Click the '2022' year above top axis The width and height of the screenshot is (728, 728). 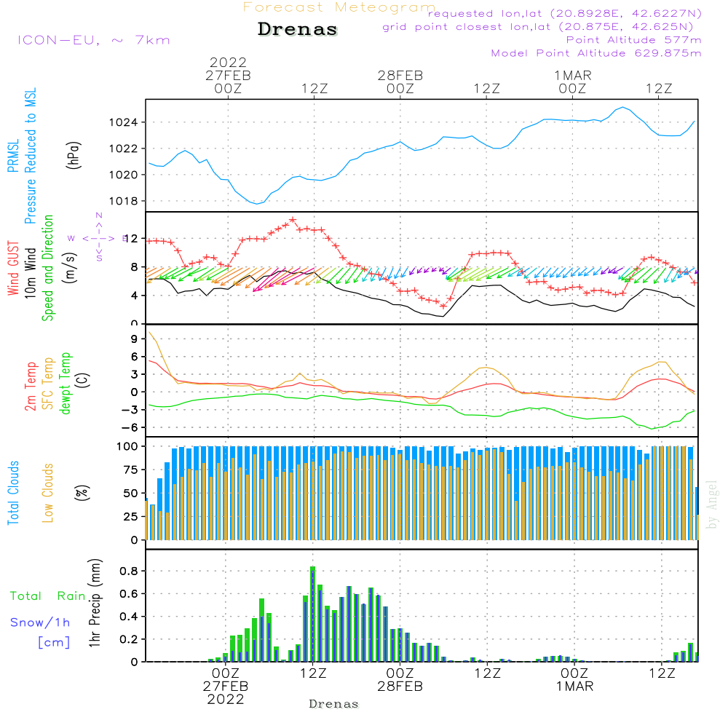pyautogui.click(x=228, y=62)
